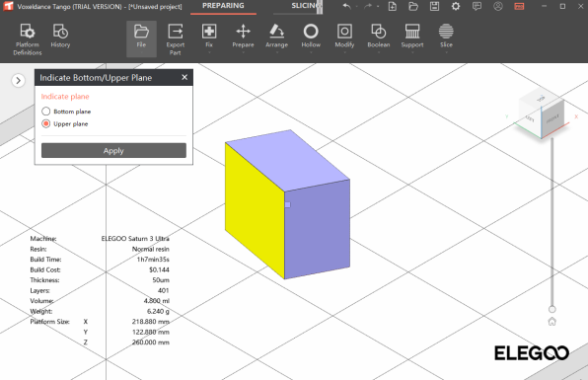Undo the last action
The width and height of the screenshot is (588, 380).
[347, 6]
